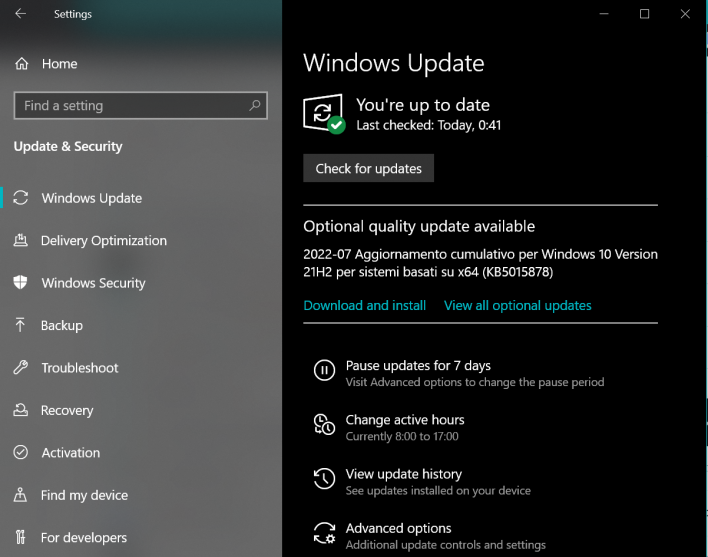Screen dimensions: 708x557
Task: Click the Delivery Optimization icon
Action: click(20, 240)
